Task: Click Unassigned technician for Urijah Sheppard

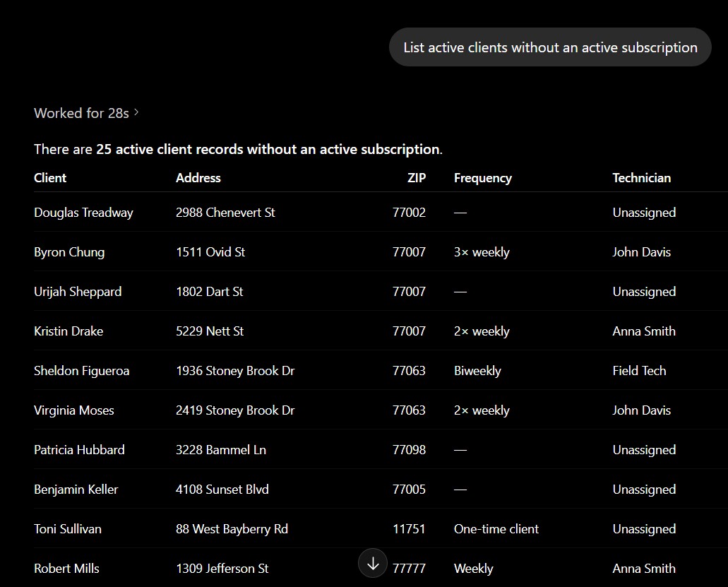Action: [x=644, y=291]
